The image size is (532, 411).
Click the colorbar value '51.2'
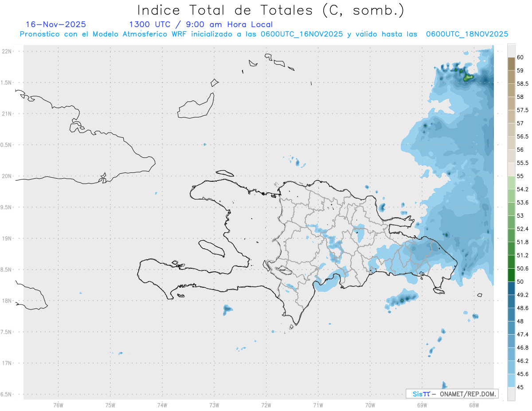523,255
